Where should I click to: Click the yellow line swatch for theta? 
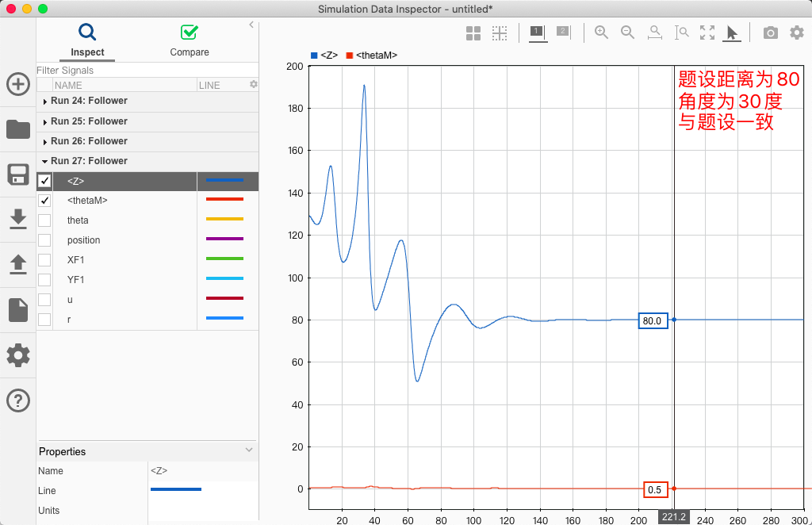224,219
